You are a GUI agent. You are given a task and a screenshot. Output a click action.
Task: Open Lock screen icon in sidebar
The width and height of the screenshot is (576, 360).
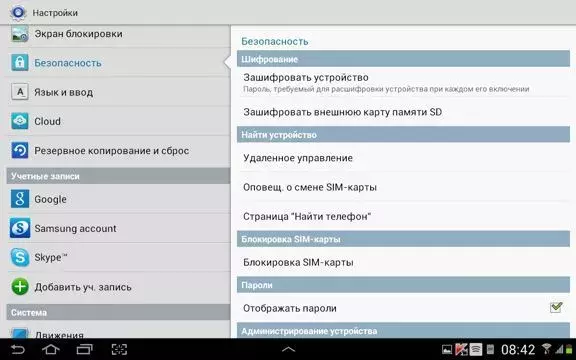(x=19, y=34)
